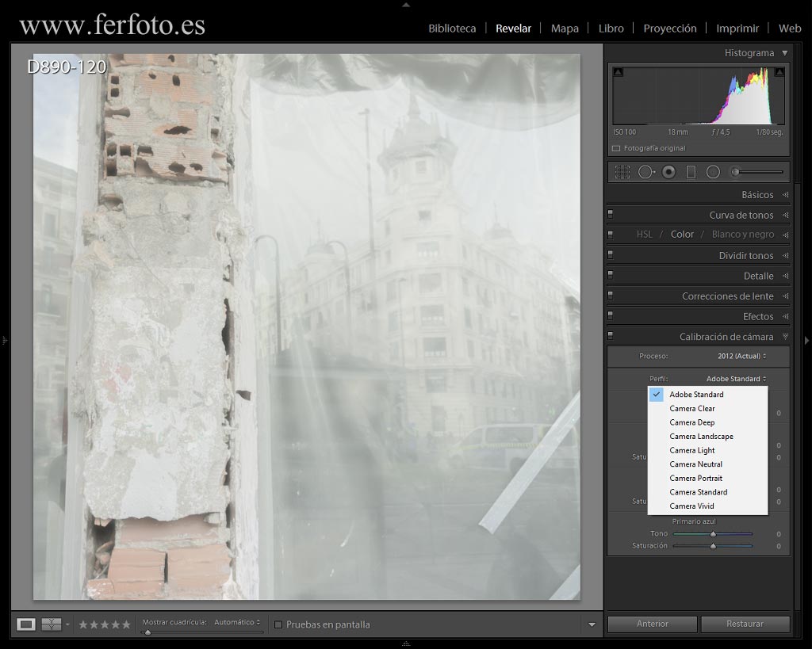The height and width of the screenshot is (649, 812).
Task: Choose Camera Landscape profile
Action: 707,437
